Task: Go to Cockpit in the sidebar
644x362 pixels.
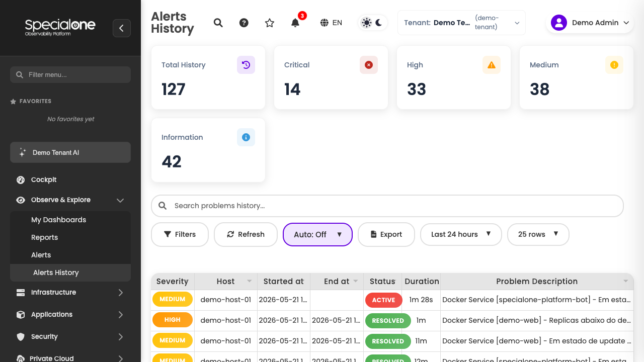Action: pos(44,179)
